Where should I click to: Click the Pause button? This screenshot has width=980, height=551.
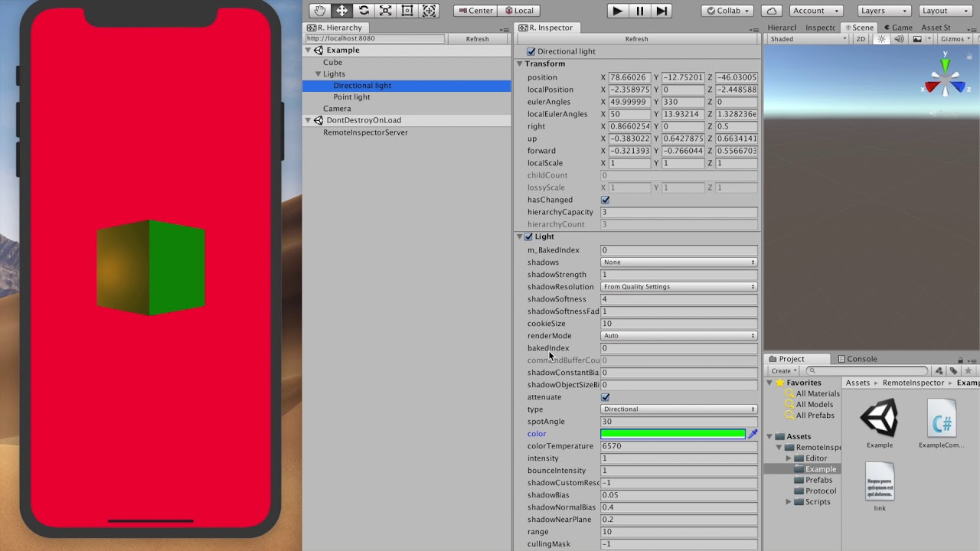640,11
